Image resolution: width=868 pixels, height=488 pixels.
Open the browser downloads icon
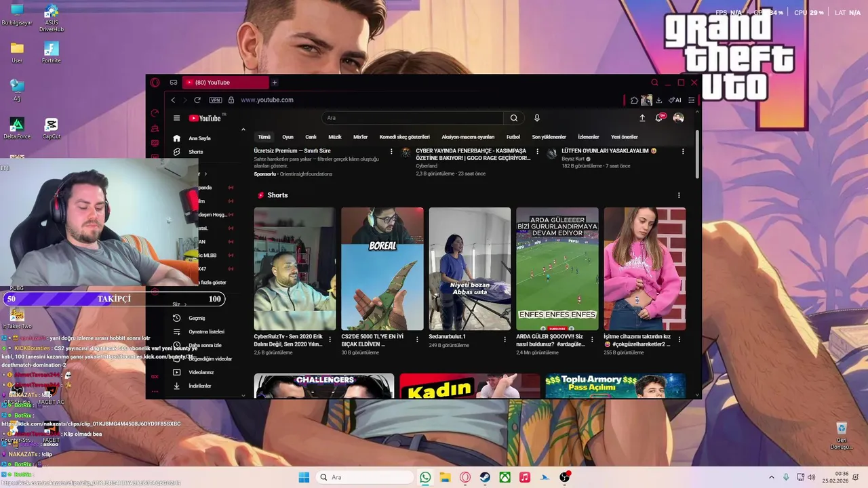658,100
